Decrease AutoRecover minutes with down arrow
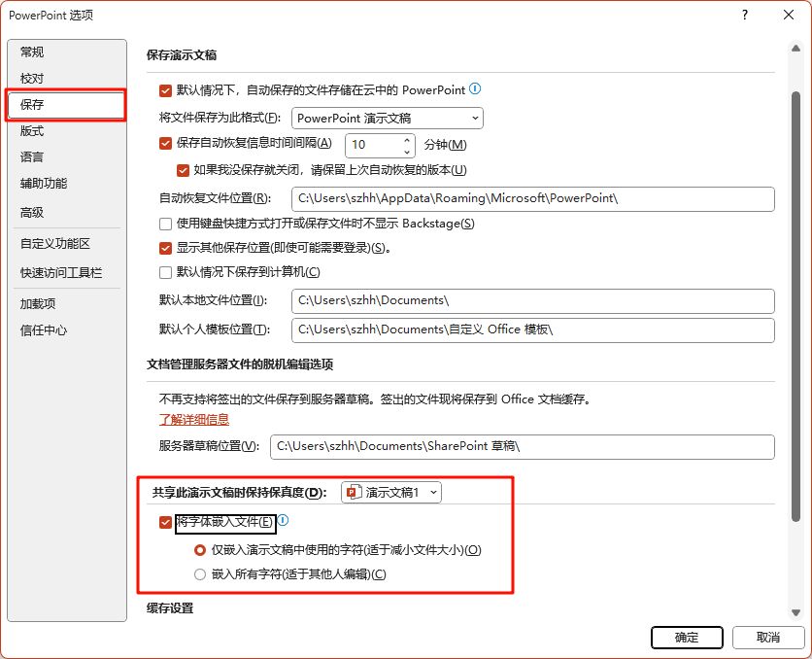This screenshot has width=812, height=659. 407,152
